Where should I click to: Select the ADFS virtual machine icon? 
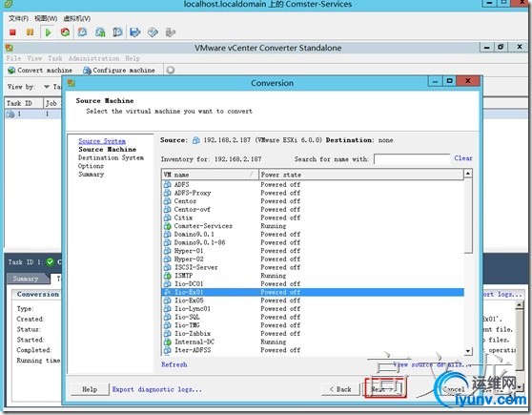point(167,184)
